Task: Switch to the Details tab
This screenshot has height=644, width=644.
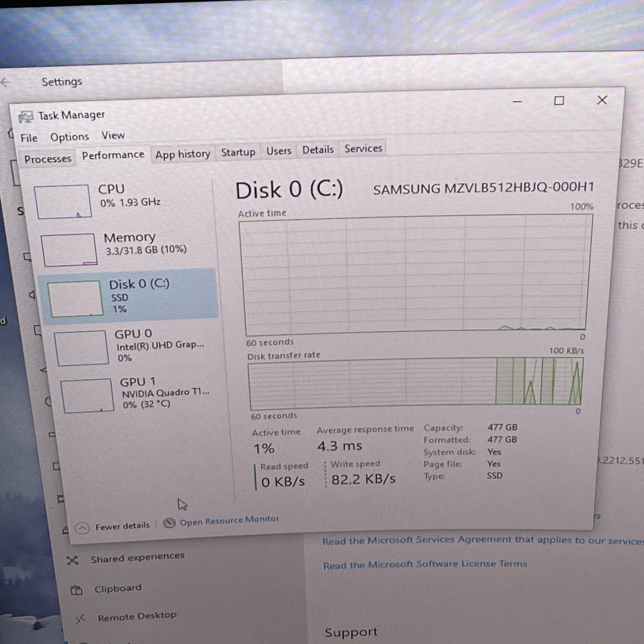Action: (318, 150)
